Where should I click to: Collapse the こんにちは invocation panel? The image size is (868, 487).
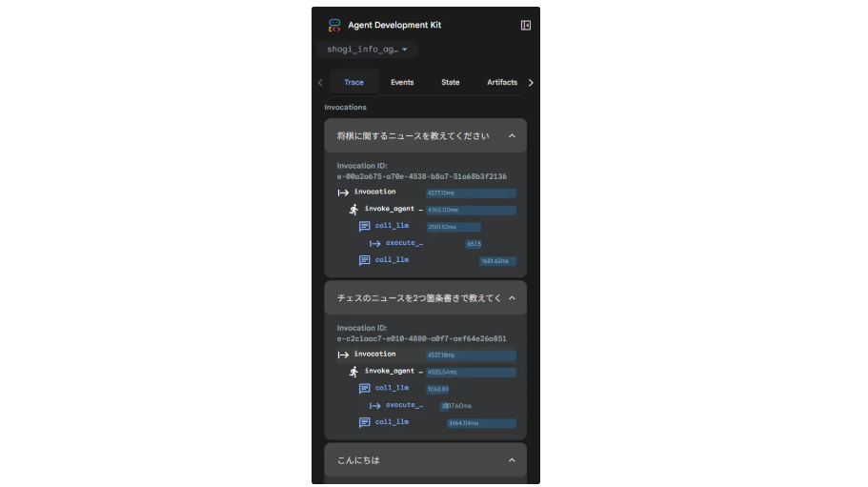tap(512, 460)
